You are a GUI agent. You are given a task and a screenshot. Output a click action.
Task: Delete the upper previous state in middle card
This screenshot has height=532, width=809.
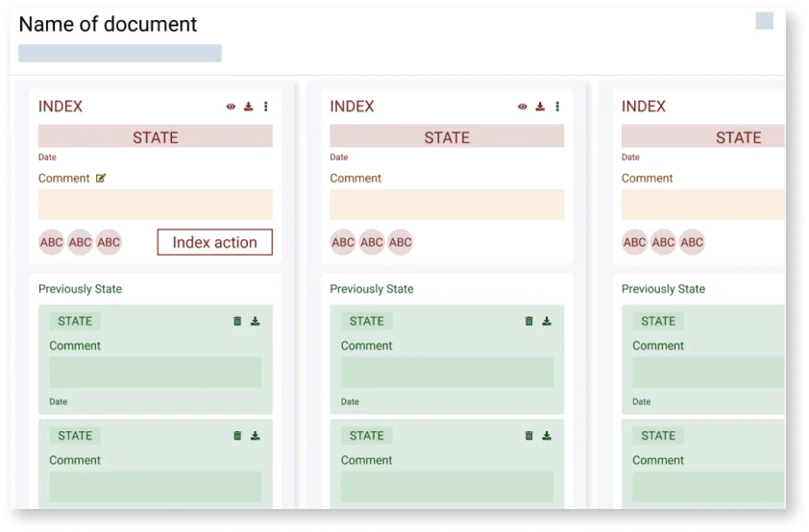[x=528, y=321]
